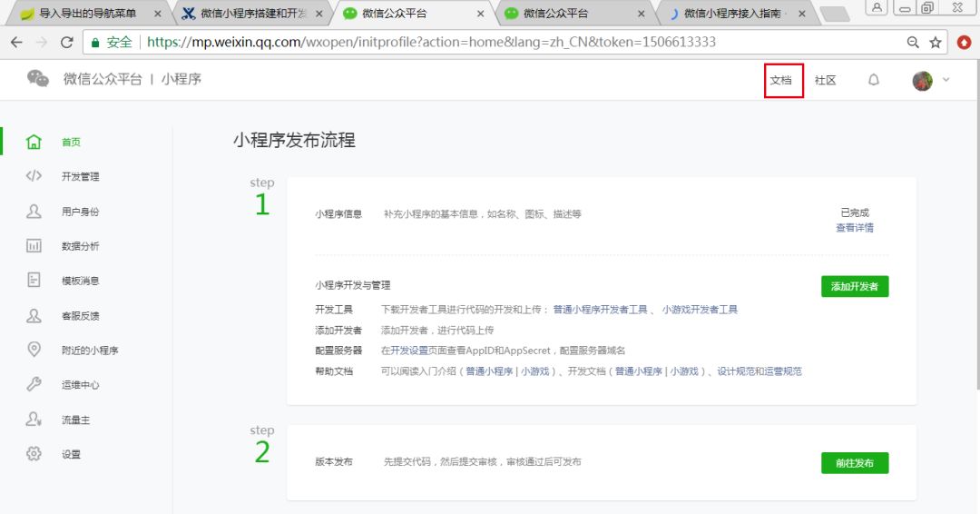Click the 用户身份 person icon
The image size is (980, 514).
(34, 212)
